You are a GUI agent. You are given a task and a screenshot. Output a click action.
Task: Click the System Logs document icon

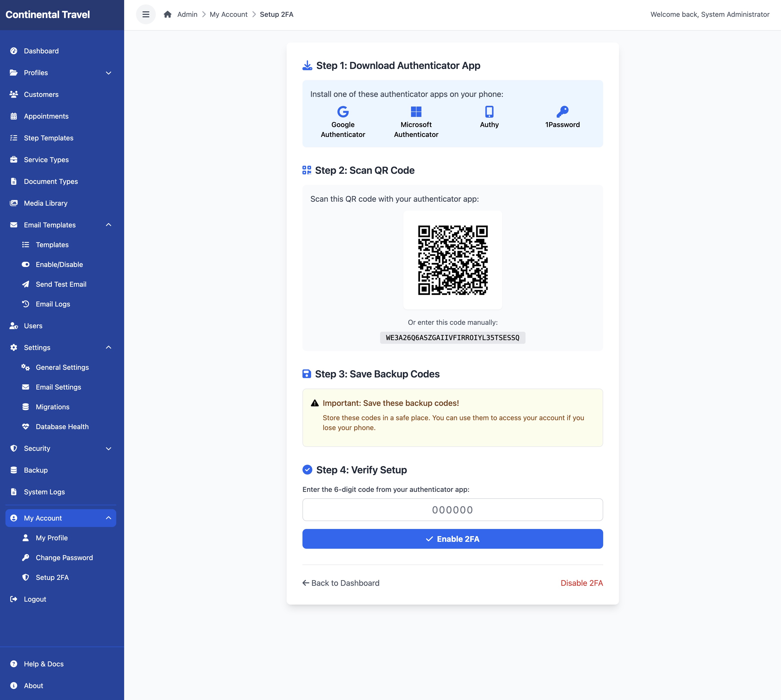coord(14,492)
